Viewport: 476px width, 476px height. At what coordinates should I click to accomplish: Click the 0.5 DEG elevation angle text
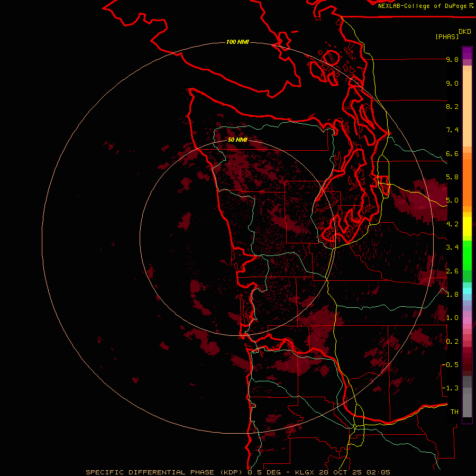(264, 472)
